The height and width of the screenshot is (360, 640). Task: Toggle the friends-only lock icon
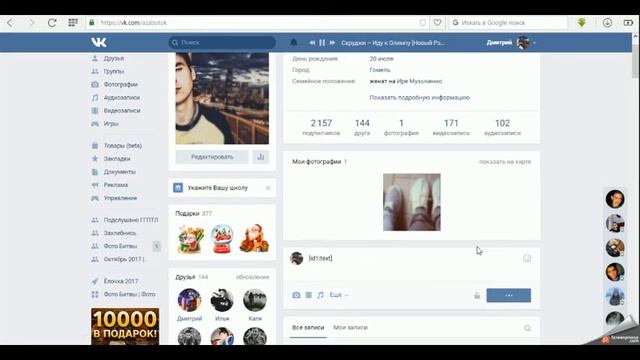point(477,295)
